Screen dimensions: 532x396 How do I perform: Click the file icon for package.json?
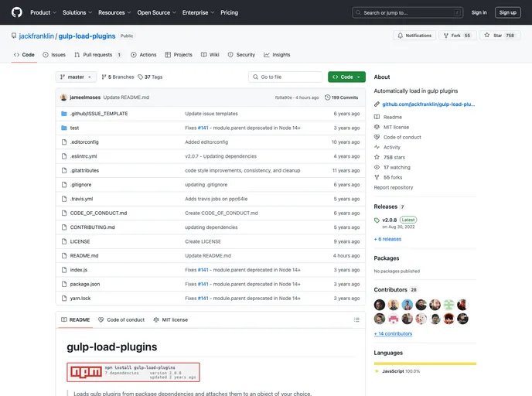click(64, 284)
